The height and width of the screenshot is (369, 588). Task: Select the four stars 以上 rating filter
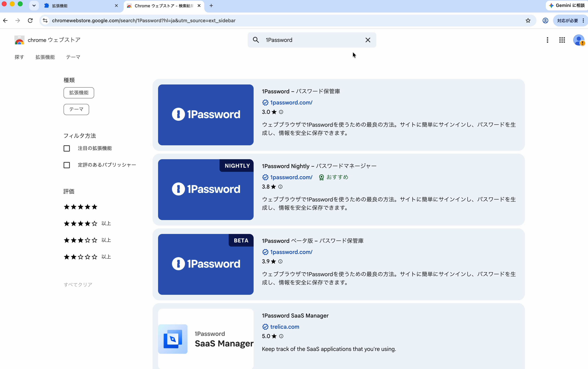[x=87, y=224]
